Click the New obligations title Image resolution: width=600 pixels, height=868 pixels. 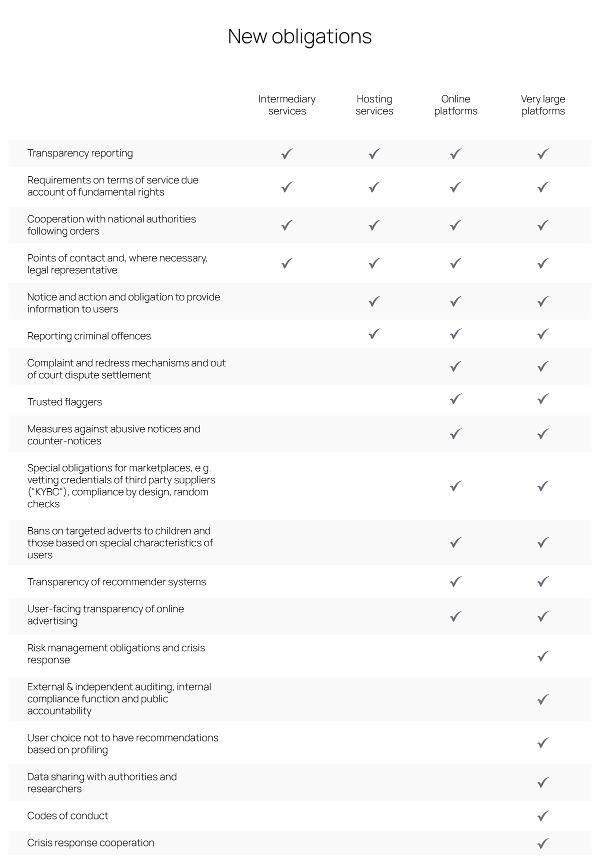299,36
